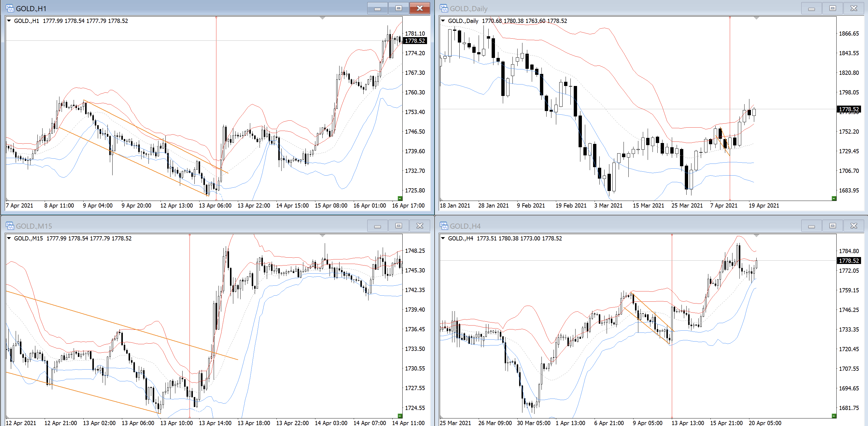Expand the GOLD.,M15 chart title dropdown arrow
The width and height of the screenshot is (868, 426).
[9, 238]
